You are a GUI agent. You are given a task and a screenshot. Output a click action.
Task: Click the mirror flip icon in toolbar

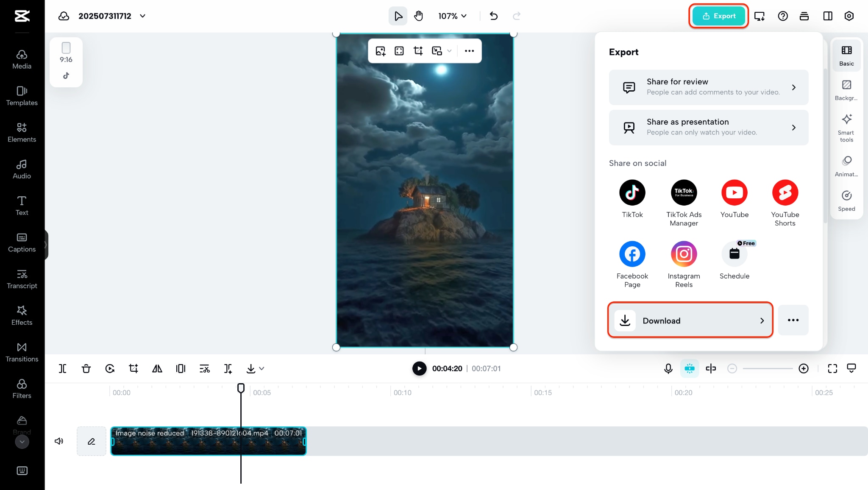click(x=157, y=369)
